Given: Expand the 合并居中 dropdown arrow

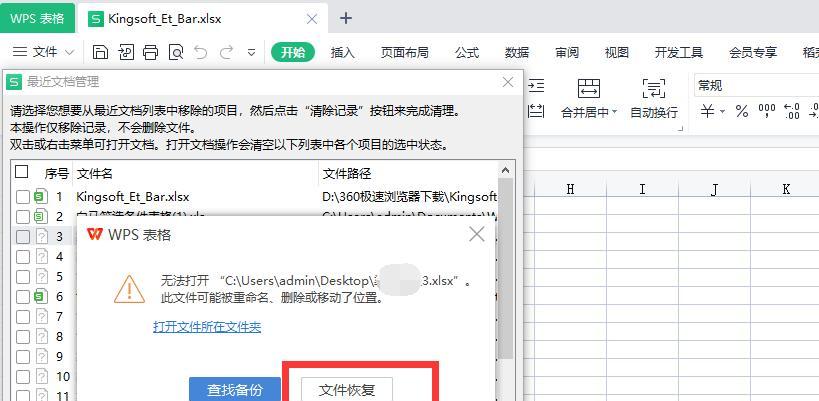Looking at the screenshot, I should point(614,112).
